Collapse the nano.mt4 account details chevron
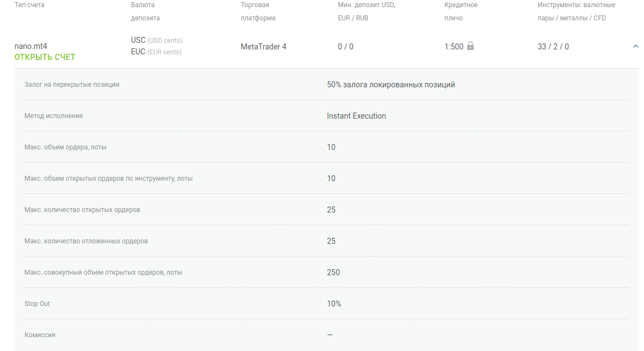The image size is (644, 351). click(636, 47)
